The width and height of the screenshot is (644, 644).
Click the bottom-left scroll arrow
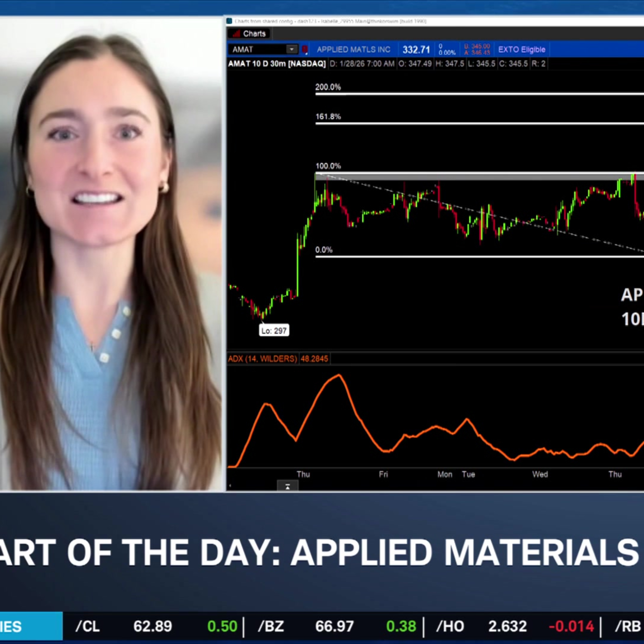[230, 486]
